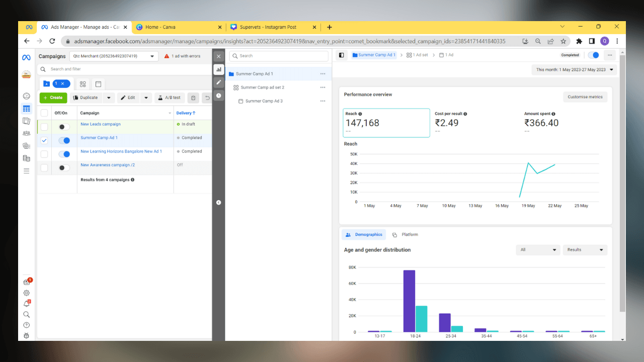Open the Audiences icon in left sidebar
644x362 pixels.
(26, 133)
